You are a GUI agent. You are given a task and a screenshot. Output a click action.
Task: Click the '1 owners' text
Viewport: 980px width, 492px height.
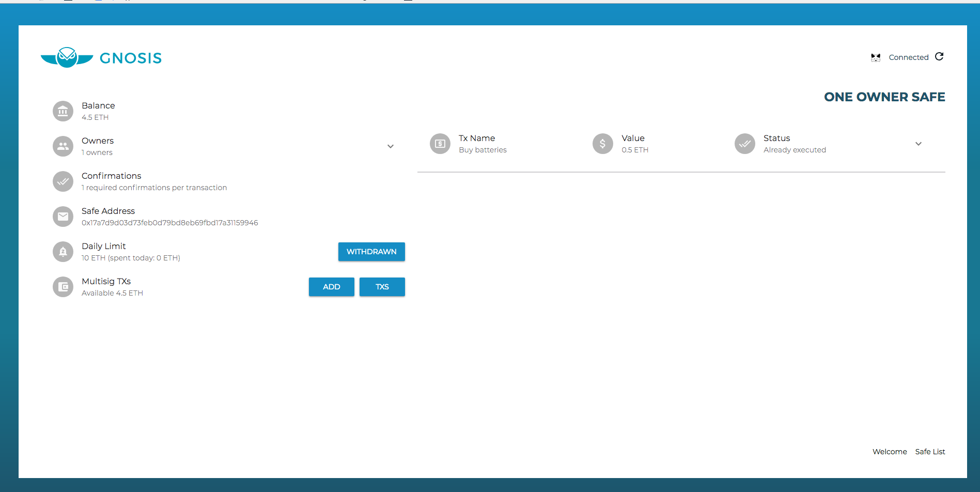(x=97, y=152)
